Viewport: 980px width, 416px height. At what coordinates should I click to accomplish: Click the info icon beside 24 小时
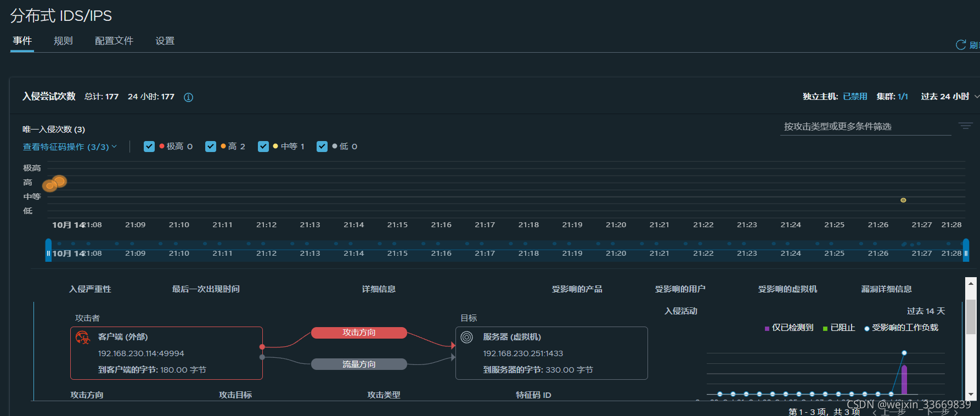tap(188, 97)
